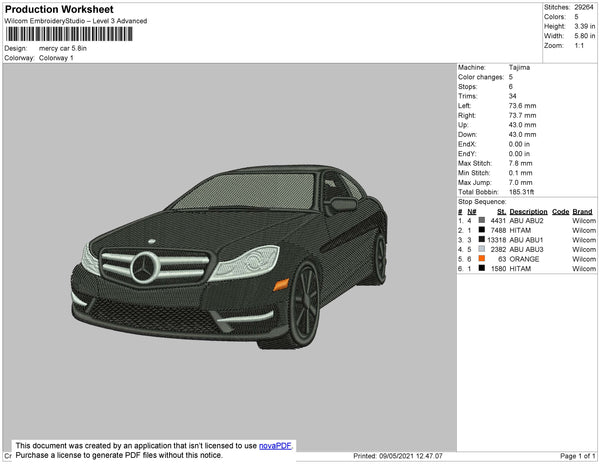
Task: Click the N# column header
Action: (471, 212)
